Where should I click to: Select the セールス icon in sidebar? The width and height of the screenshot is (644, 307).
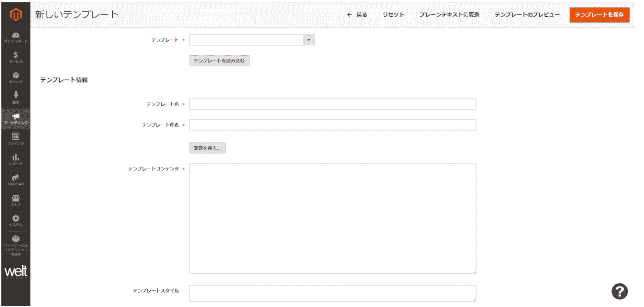(x=16, y=57)
